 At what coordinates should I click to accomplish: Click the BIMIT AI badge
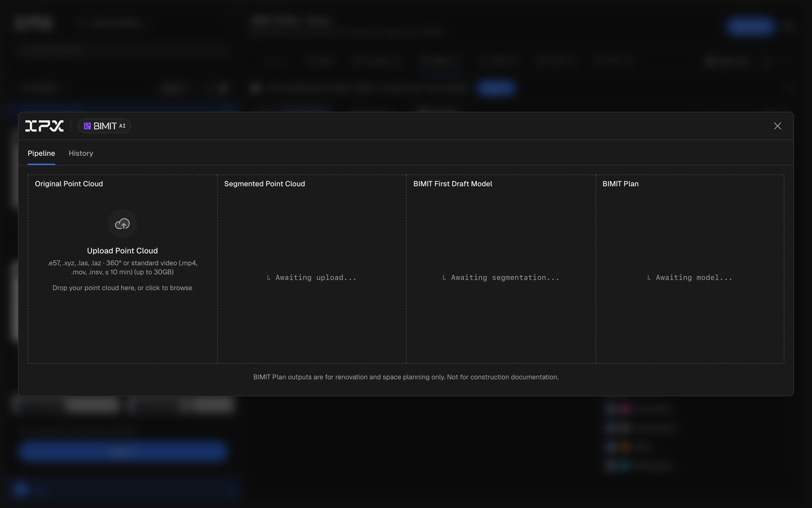[x=104, y=126]
